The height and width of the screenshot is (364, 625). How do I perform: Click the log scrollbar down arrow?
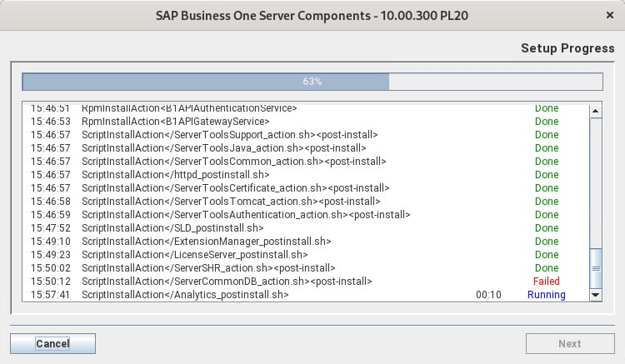pyautogui.click(x=595, y=294)
